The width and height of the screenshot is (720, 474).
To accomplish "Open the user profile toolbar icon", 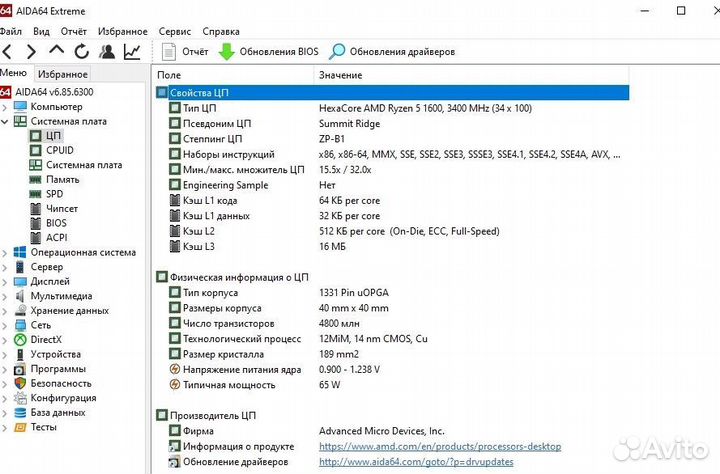I will tap(107, 51).
